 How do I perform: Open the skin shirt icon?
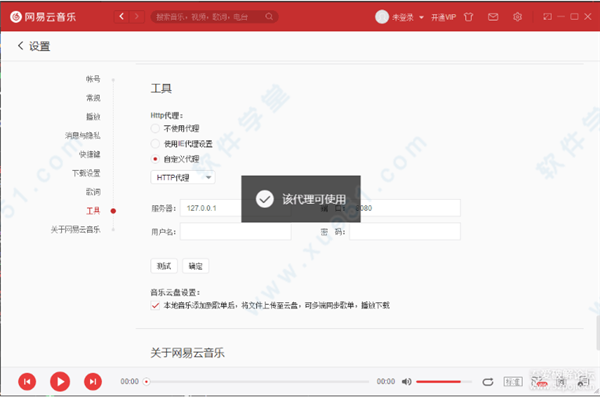(x=468, y=17)
